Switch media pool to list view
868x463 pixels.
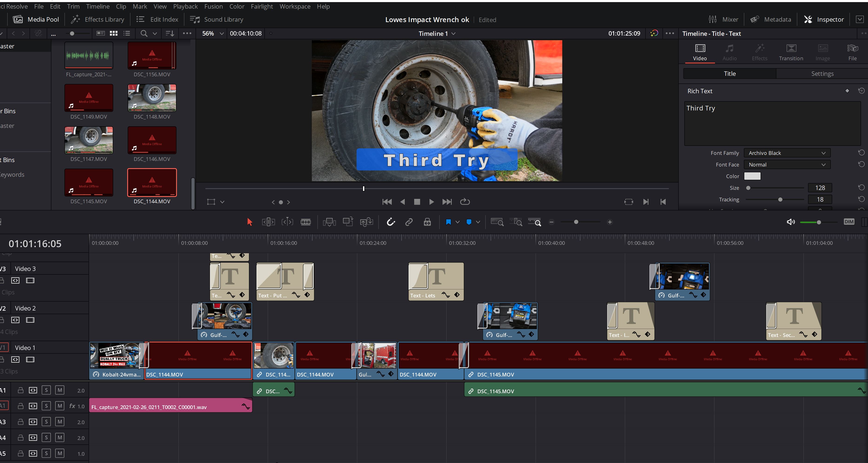[x=127, y=33]
